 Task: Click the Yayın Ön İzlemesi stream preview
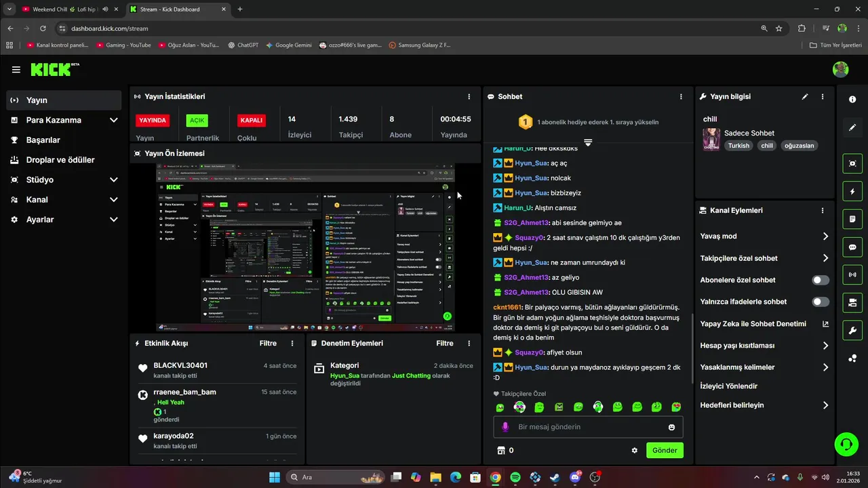(306, 247)
